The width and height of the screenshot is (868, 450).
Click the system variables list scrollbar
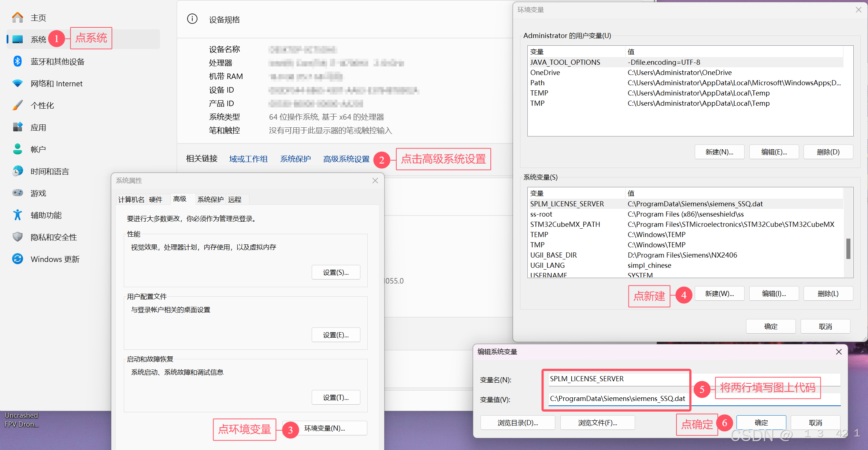[x=848, y=249]
